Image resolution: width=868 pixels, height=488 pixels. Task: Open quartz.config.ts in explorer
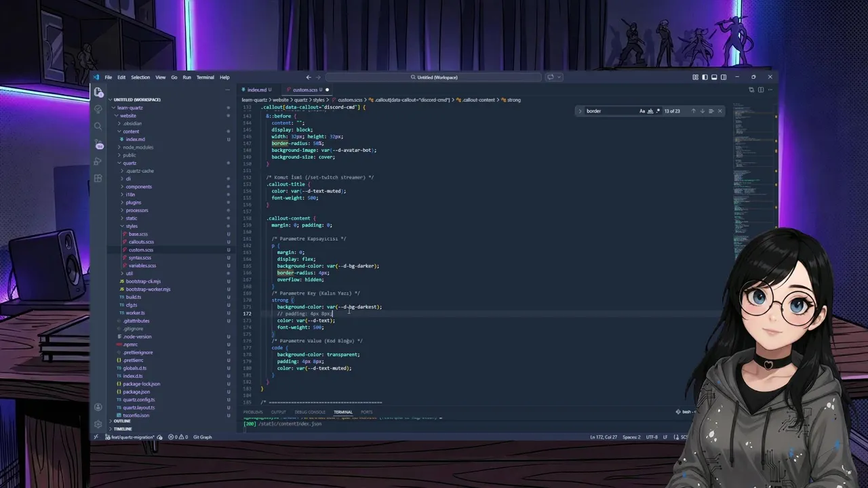[139, 400]
